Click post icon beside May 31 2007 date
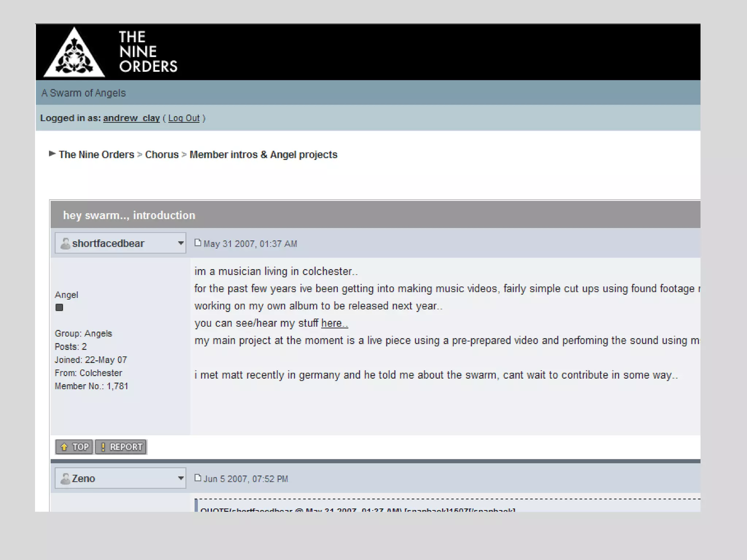Viewport: 747px width, 560px height. [198, 243]
